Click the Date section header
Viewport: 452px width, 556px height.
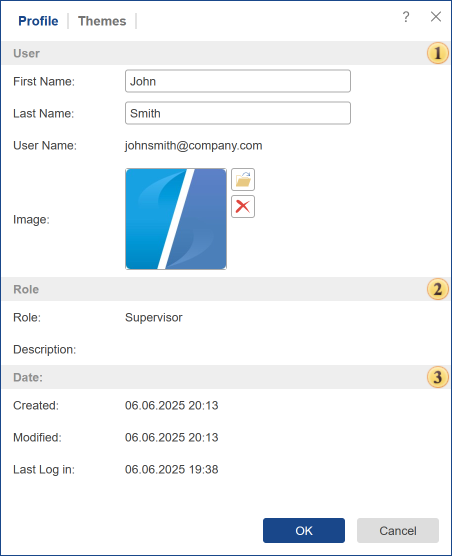[226, 377]
